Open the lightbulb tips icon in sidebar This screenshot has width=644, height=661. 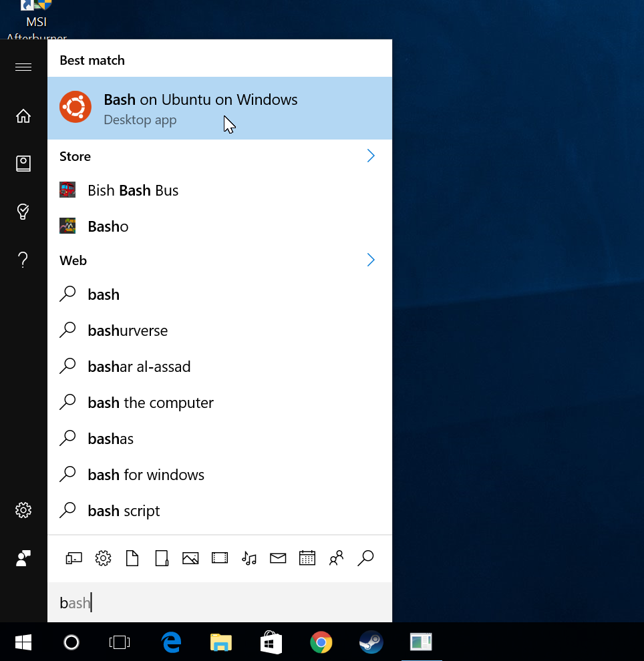coord(23,212)
